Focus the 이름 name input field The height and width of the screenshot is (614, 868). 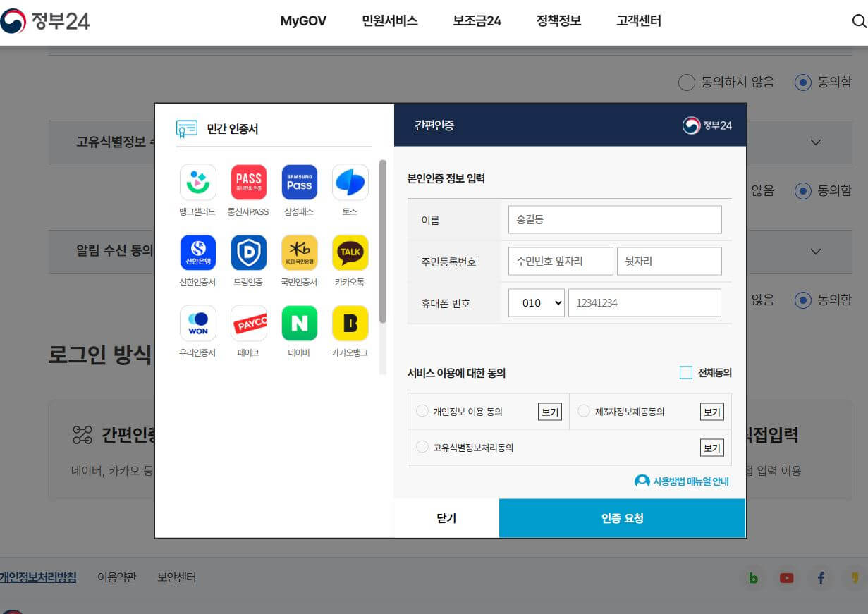[615, 219]
